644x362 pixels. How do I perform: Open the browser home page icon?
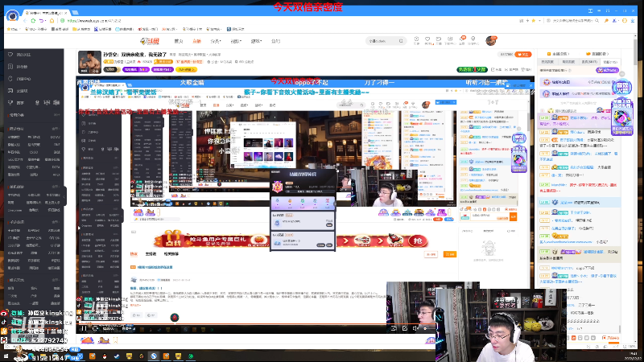pos(52,21)
